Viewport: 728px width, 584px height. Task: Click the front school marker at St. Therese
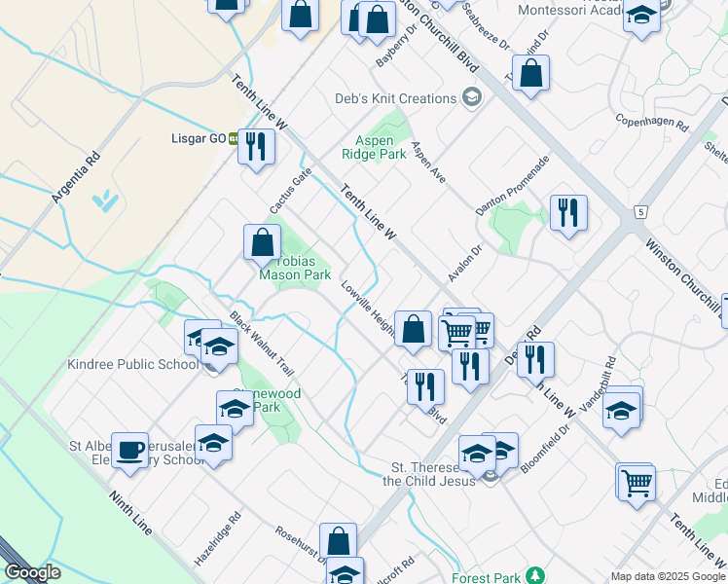[x=477, y=455]
